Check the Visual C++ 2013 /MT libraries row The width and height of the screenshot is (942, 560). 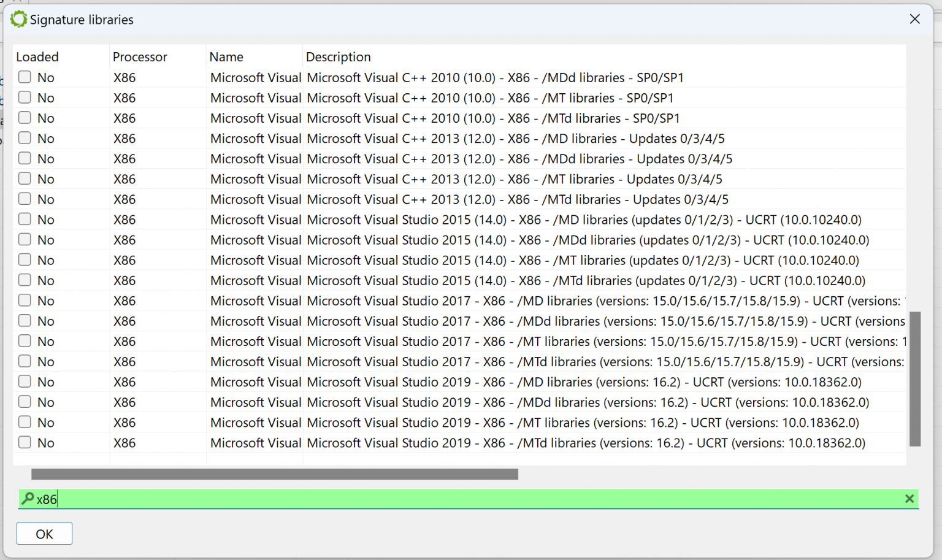25,178
